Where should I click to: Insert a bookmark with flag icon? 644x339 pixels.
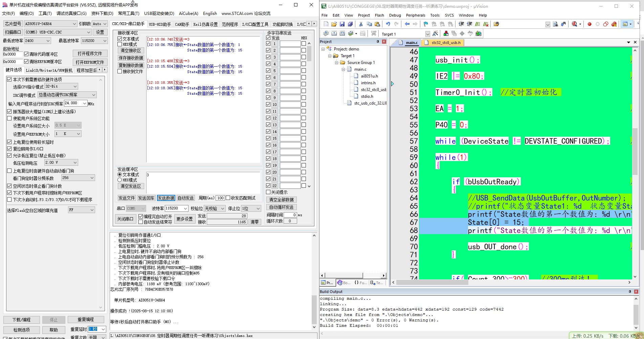pyautogui.click(x=426, y=24)
